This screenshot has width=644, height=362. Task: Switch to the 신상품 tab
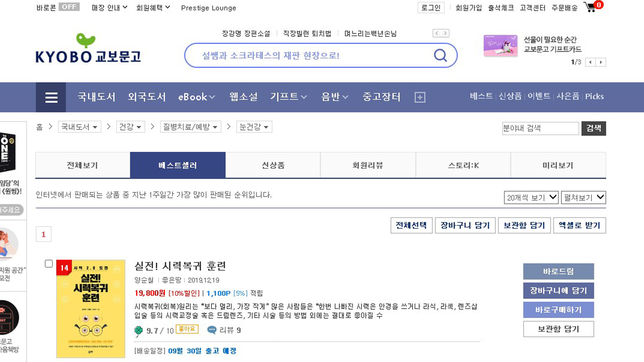(x=273, y=165)
